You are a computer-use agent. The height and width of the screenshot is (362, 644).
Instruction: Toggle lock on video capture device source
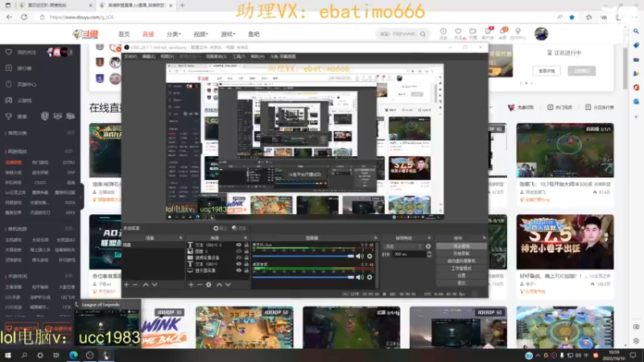pos(246,257)
